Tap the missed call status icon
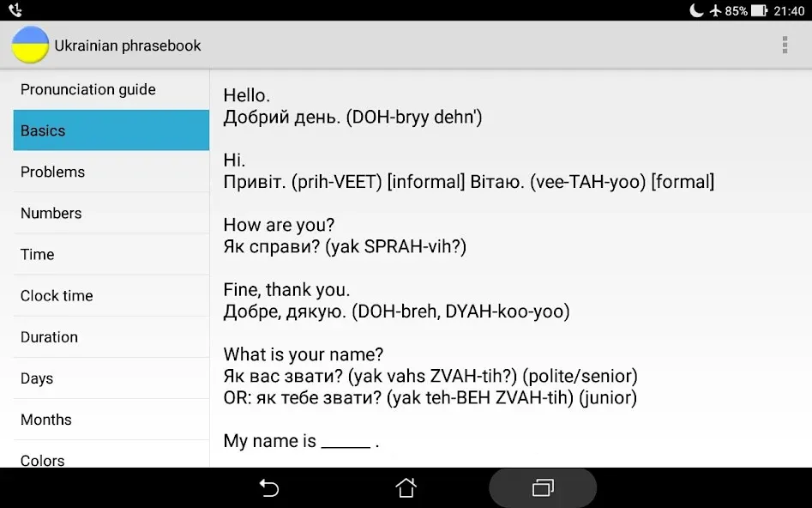This screenshot has height=508, width=812. pos(15,9)
